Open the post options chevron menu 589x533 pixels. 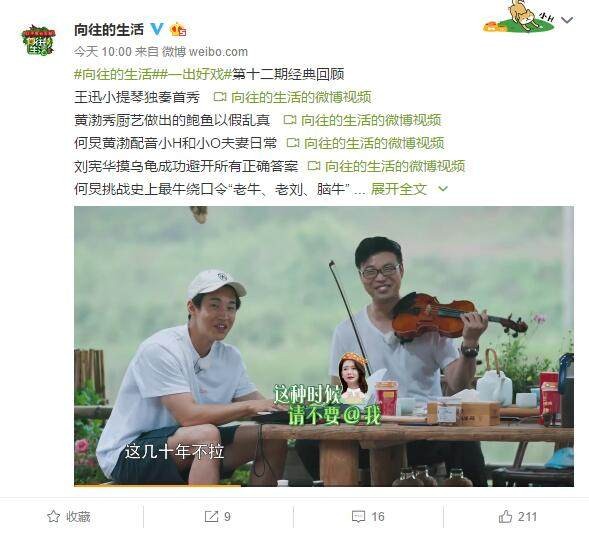pos(567,20)
